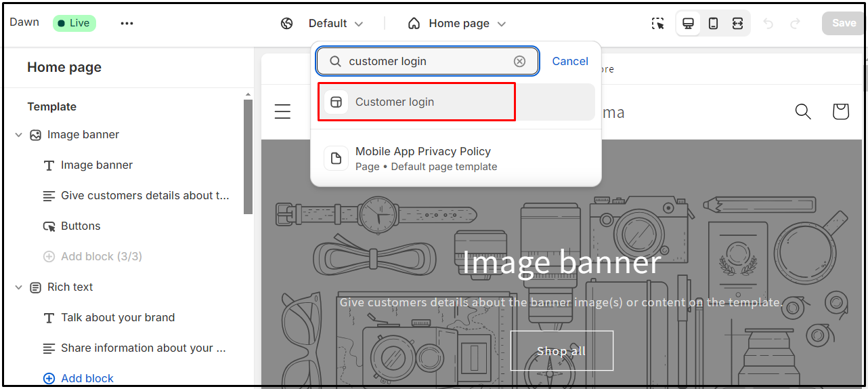Switch to desktop preview view

point(688,24)
